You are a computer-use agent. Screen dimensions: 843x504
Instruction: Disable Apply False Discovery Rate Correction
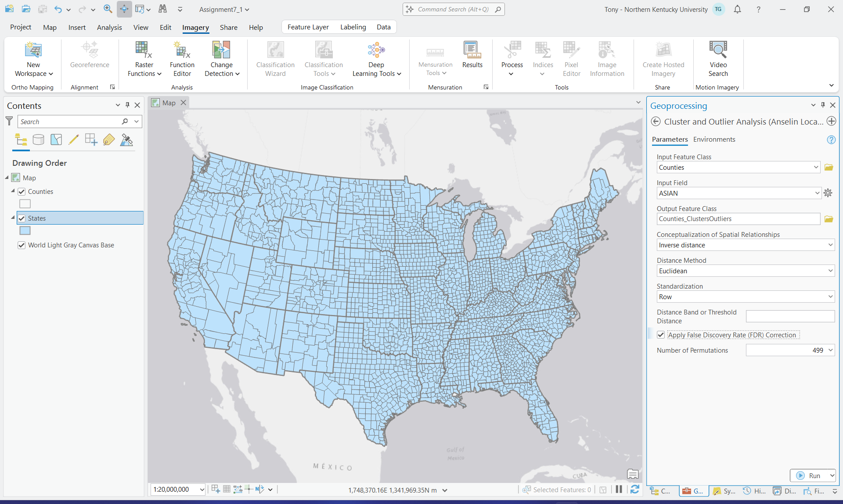661,335
